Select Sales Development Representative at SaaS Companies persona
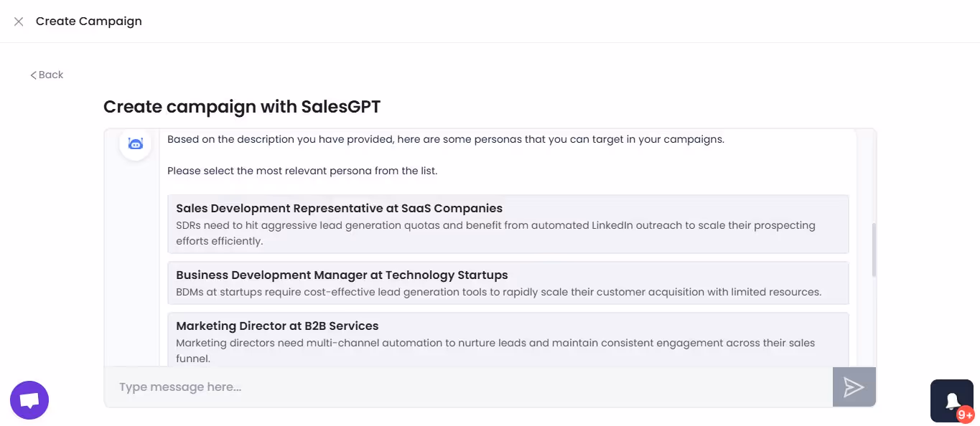 tap(508, 224)
